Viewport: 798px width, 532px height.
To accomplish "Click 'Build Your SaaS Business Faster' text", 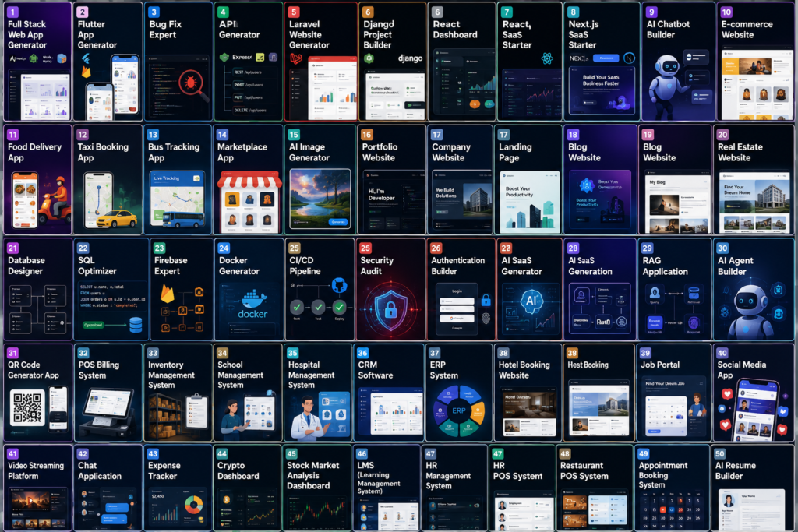I will tap(601, 80).
